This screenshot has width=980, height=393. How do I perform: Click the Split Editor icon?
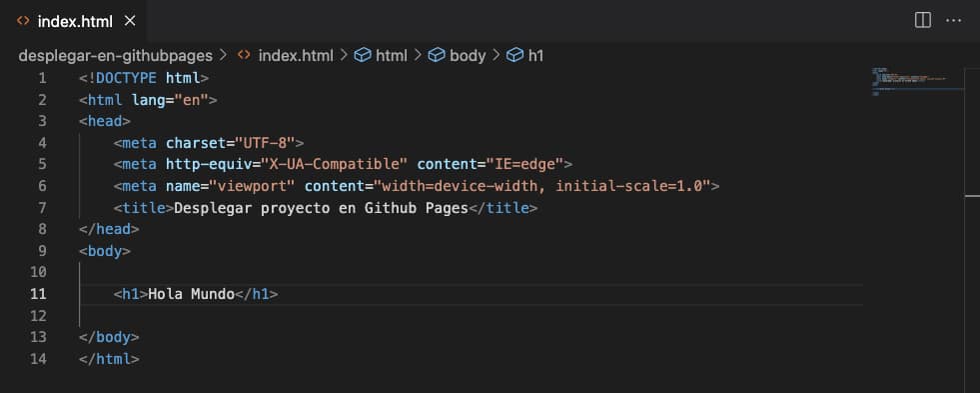click(x=922, y=21)
